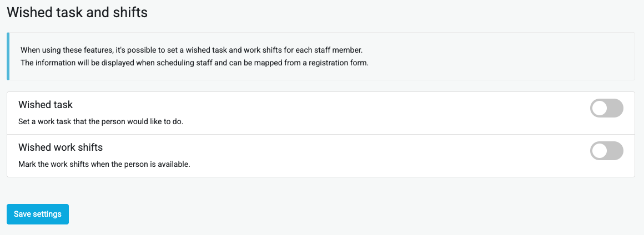Viewport: 644px width, 235px height.
Task: Select the "Wished task" row title
Action: (46, 104)
